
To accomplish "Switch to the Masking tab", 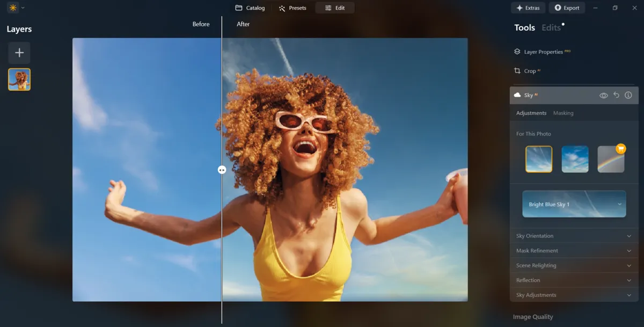I will coord(563,113).
